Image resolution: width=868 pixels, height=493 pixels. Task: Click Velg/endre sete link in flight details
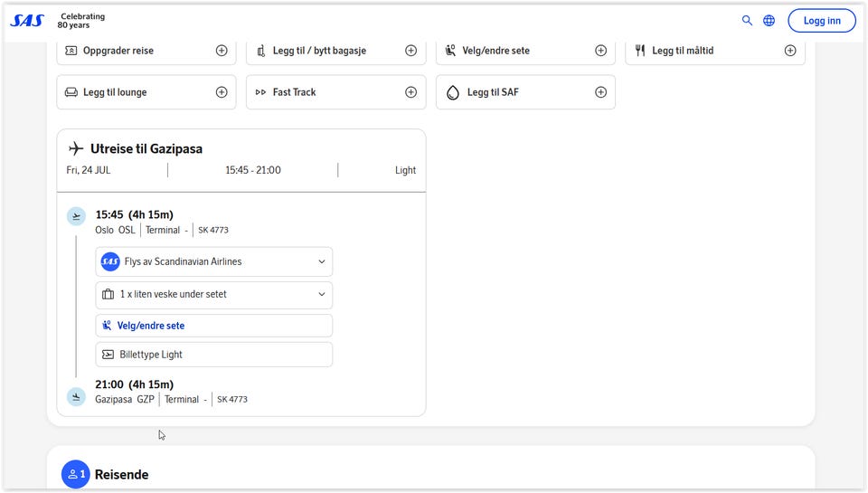click(151, 326)
